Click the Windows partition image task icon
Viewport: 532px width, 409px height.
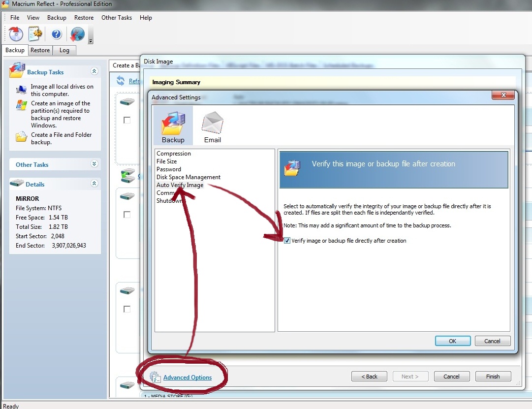pos(21,105)
